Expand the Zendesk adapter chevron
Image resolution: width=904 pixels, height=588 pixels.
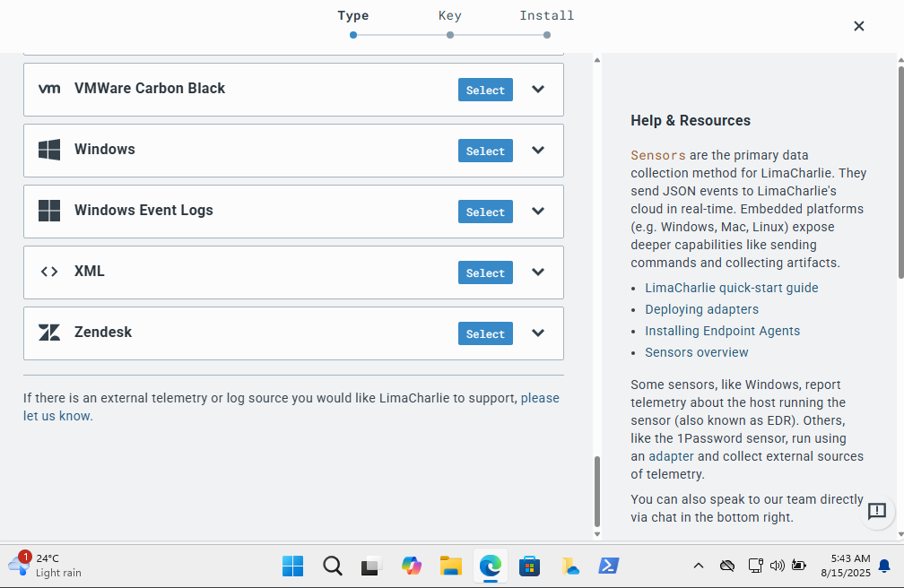[538, 333]
